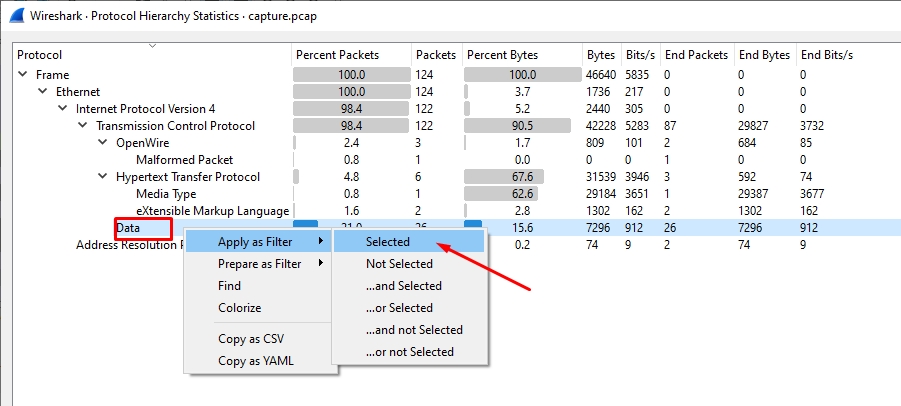Click Copy as YAML menu entry
Image resolution: width=901 pixels, height=406 pixels.
[255, 361]
